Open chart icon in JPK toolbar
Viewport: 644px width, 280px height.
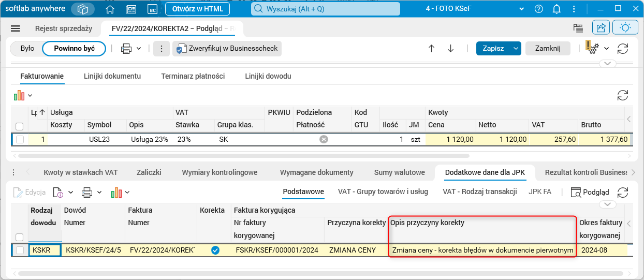116,193
